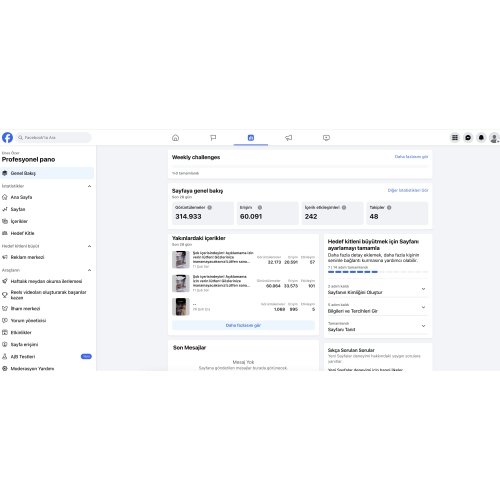Open the Diğer İstatistikleri Gör link
This screenshot has width=500, height=500.
[408, 190]
